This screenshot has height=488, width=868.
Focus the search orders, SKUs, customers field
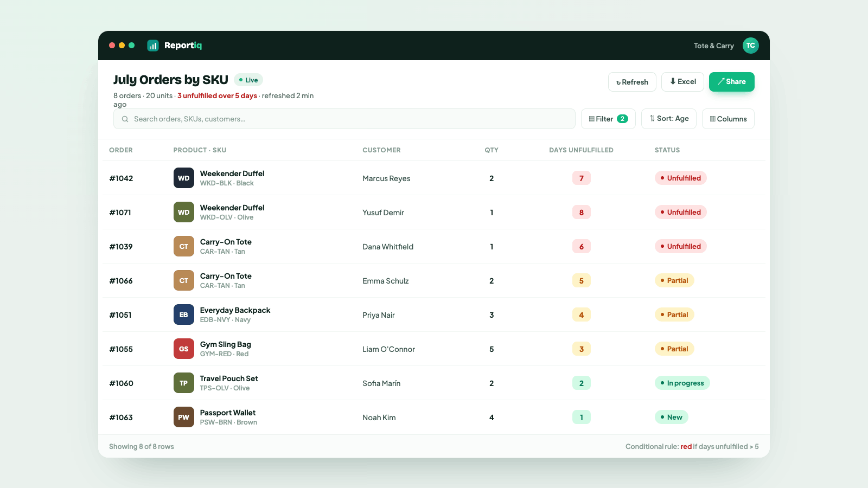(344, 119)
